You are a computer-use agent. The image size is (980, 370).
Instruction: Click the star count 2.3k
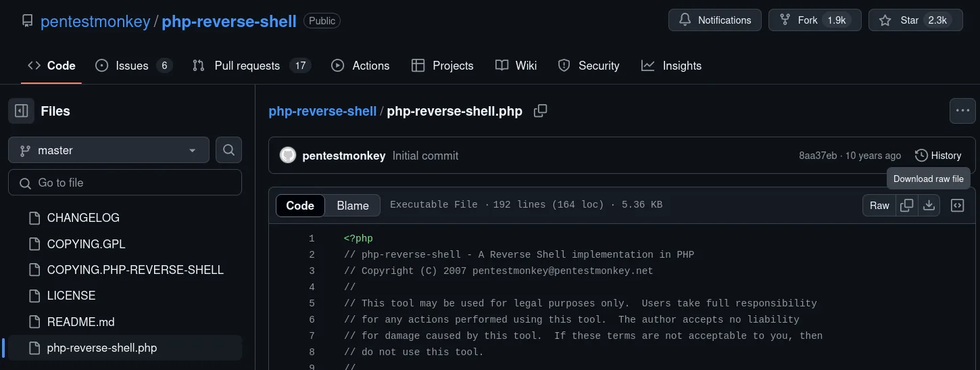[937, 20]
